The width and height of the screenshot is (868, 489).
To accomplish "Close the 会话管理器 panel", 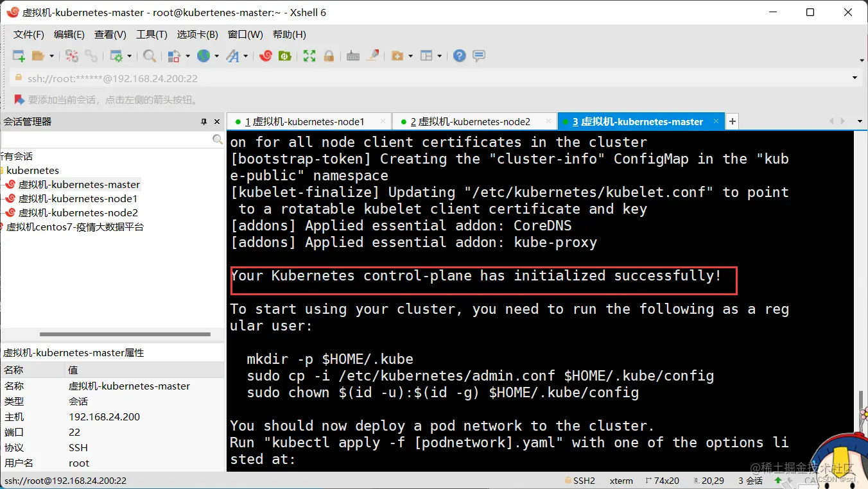I will coord(216,121).
